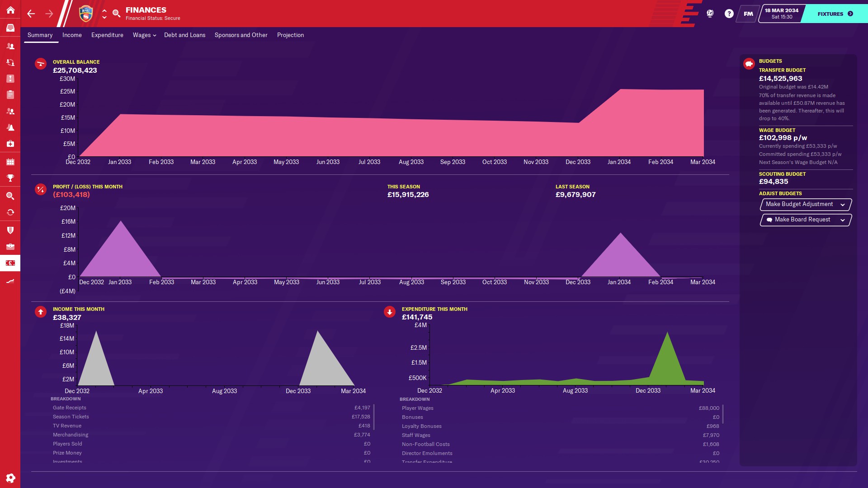Open Make Budget Adjustment dropdown
This screenshot has width=868, height=488.
[x=806, y=204]
